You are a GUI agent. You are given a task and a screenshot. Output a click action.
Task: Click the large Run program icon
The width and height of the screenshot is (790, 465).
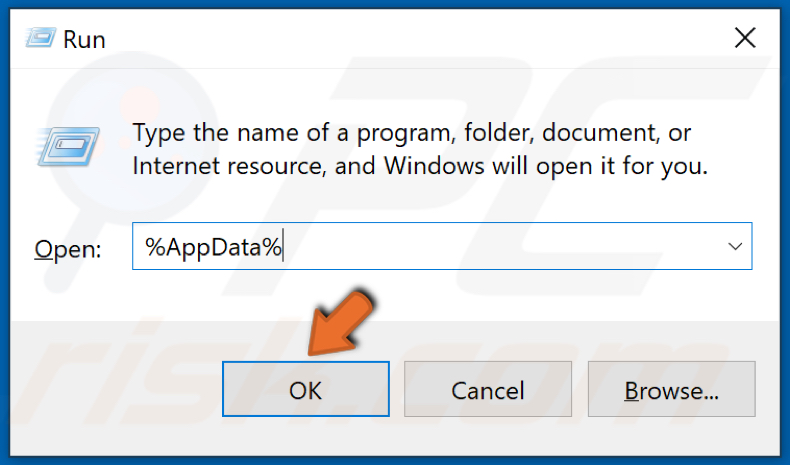pyautogui.click(x=68, y=147)
